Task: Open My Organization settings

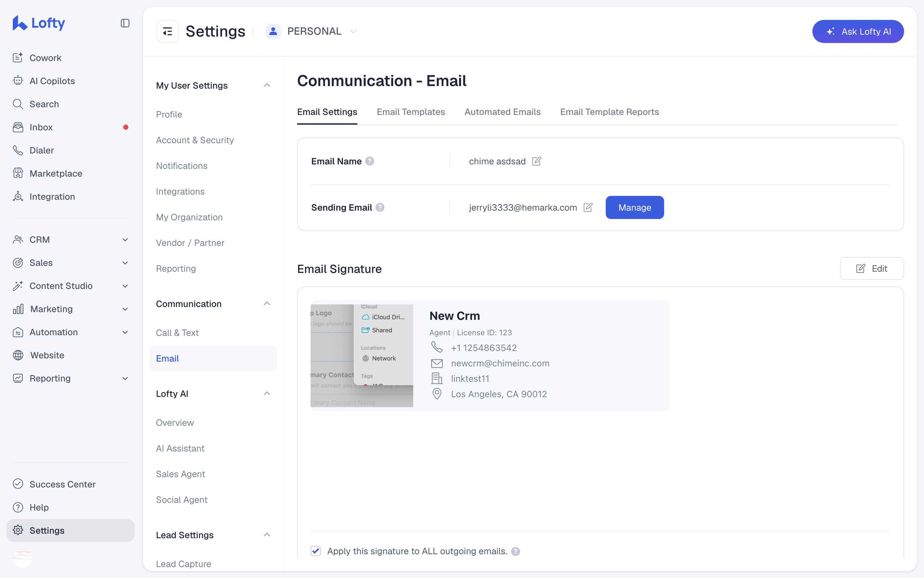Action: pos(189,217)
